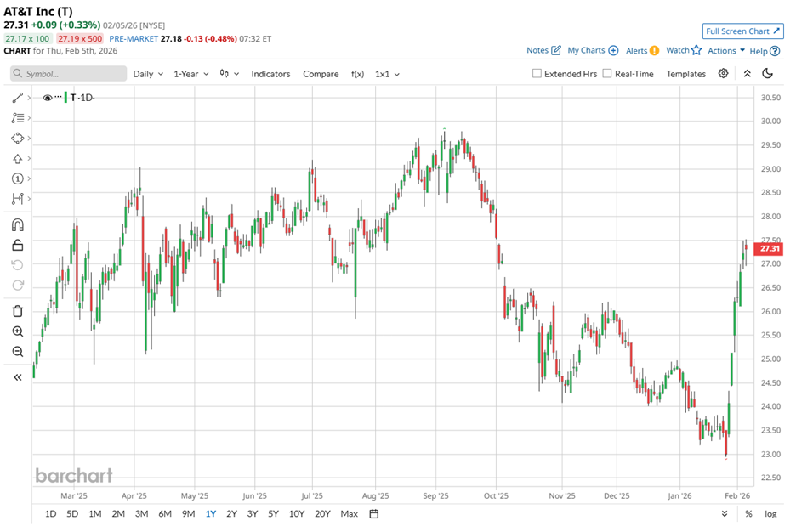Select the measure range tool
This screenshot has height=532, width=796.
17,199
